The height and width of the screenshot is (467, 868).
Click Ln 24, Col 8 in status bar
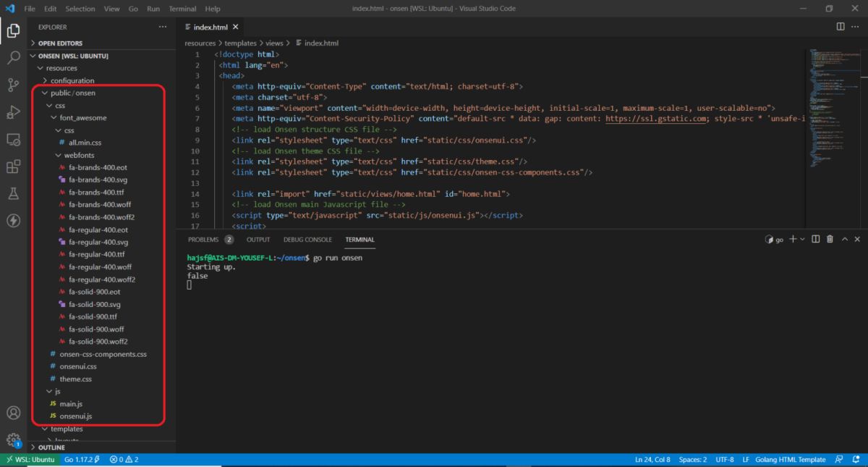click(x=652, y=460)
